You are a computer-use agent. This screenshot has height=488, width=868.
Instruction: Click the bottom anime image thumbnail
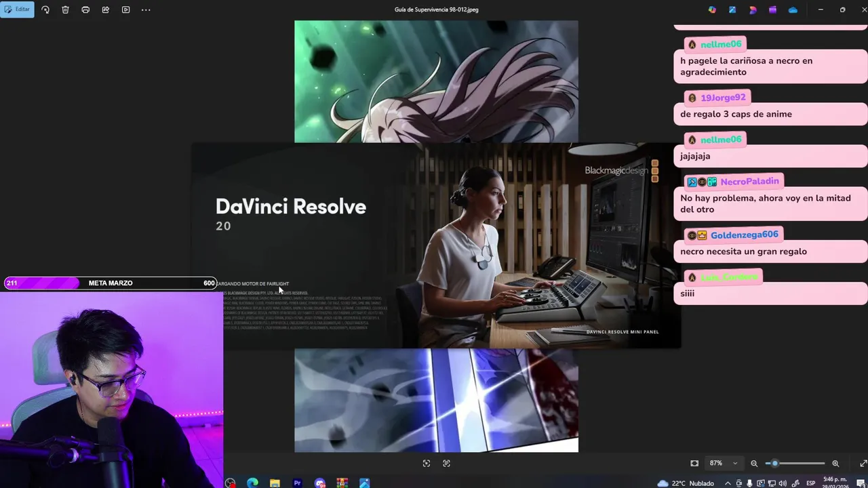point(436,400)
